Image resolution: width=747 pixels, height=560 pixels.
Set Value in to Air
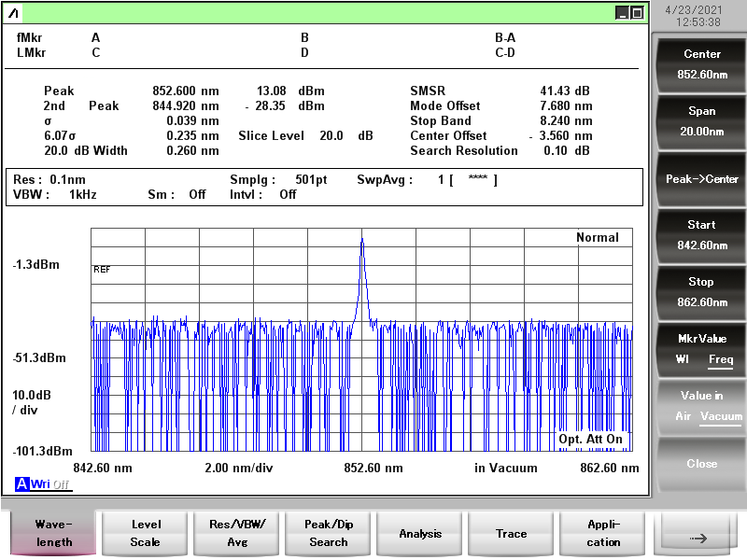684,416
